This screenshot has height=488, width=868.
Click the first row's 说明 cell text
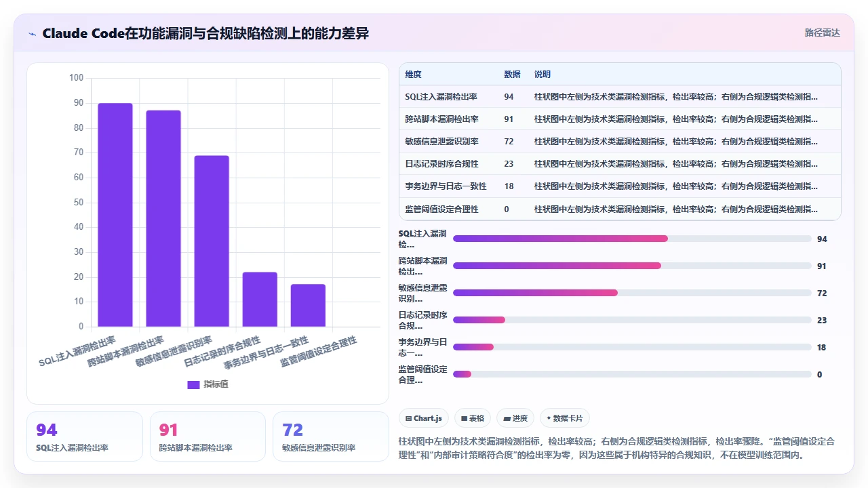pyautogui.click(x=676, y=97)
